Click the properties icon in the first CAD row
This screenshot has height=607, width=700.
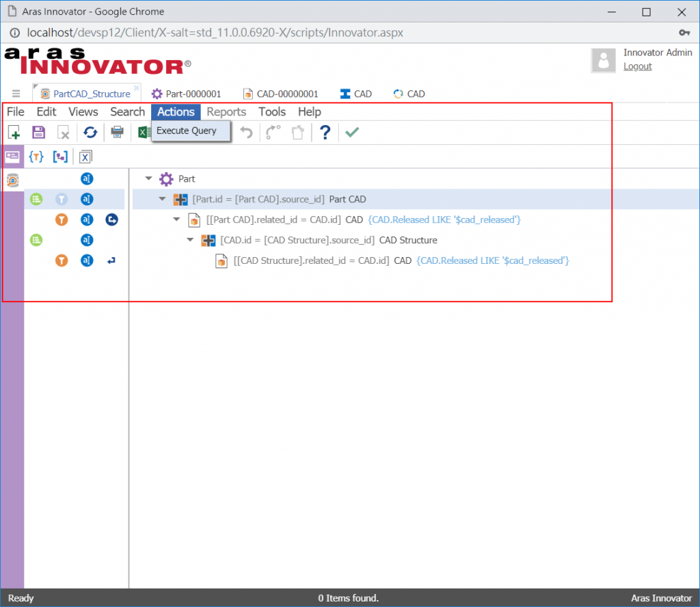pyautogui.click(x=87, y=219)
